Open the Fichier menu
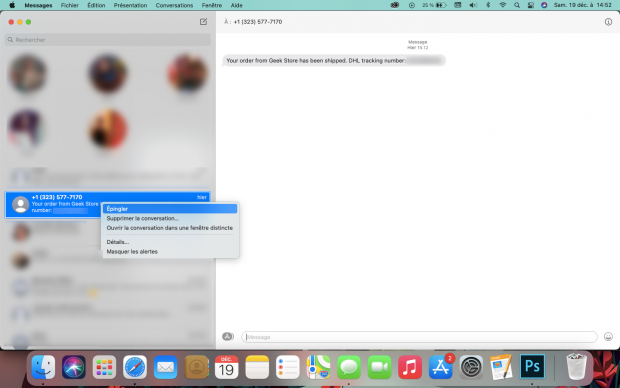Viewport: 620px width, 388px height. click(70, 5)
